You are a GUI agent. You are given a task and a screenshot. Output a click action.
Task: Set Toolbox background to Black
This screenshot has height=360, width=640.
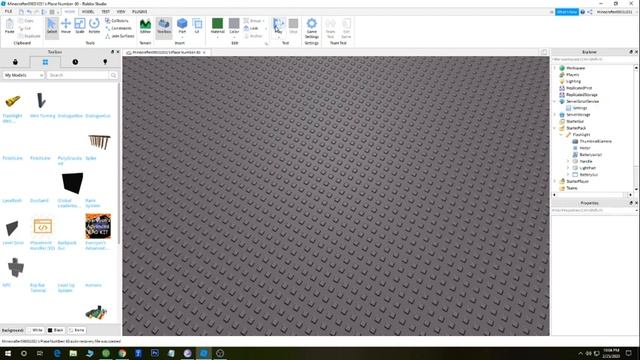56,330
